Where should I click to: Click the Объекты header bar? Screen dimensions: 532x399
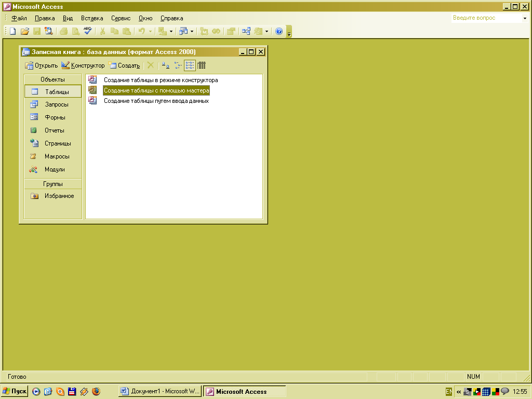53,79
